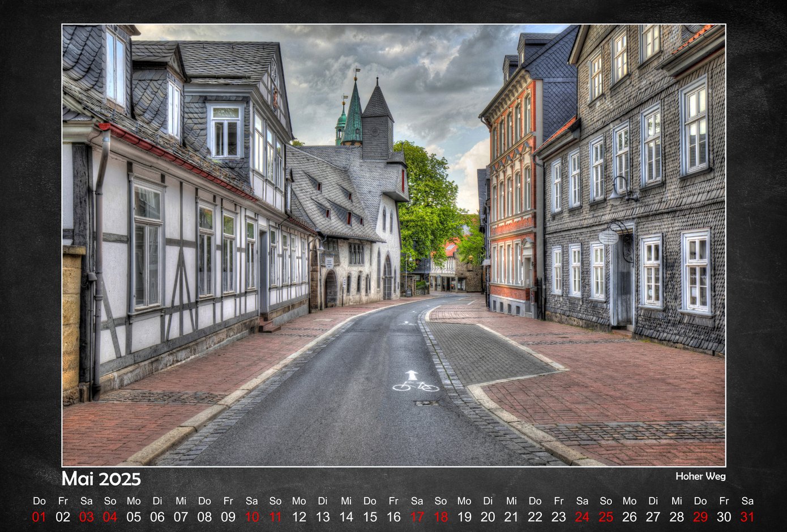The height and width of the screenshot is (532, 787).
Task: Pick date 16 in the day row
Action: [x=394, y=517]
